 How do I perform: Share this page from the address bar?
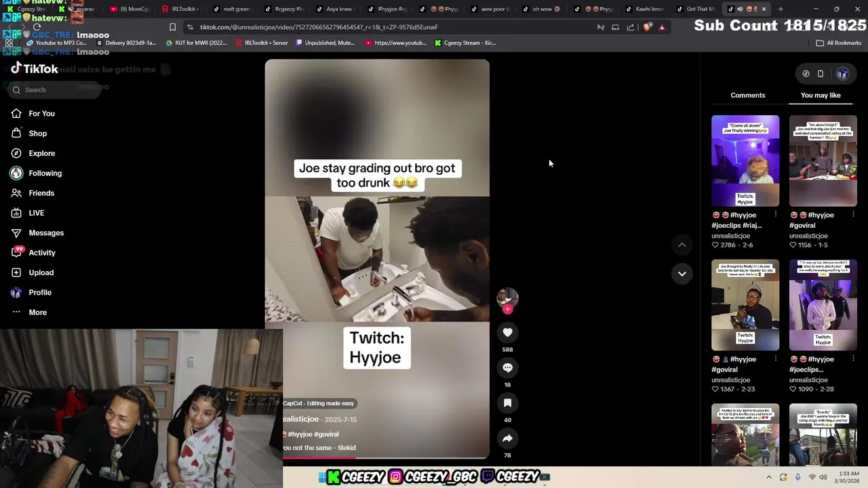[631, 27]
